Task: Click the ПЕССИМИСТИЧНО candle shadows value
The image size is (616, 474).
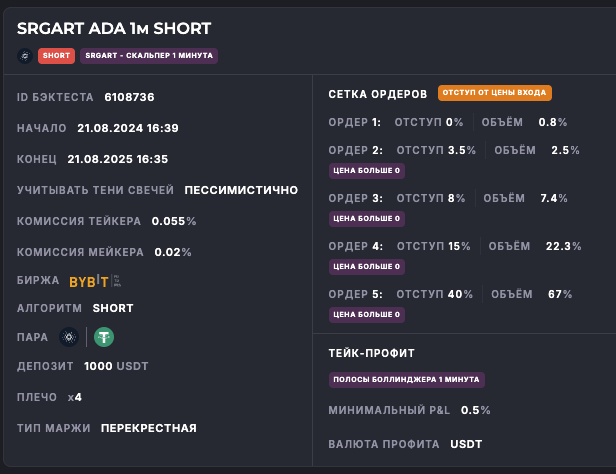Action: [x=241, y=189]
